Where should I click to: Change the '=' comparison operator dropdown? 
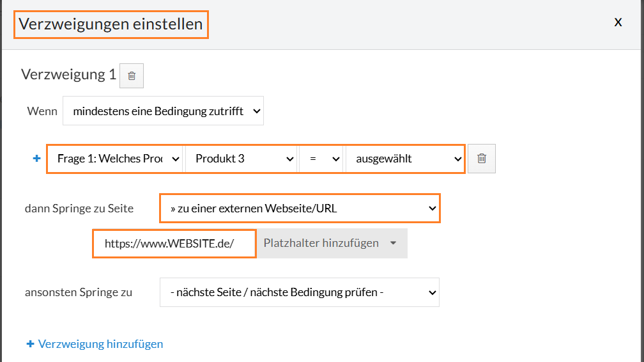coord(321,159)
